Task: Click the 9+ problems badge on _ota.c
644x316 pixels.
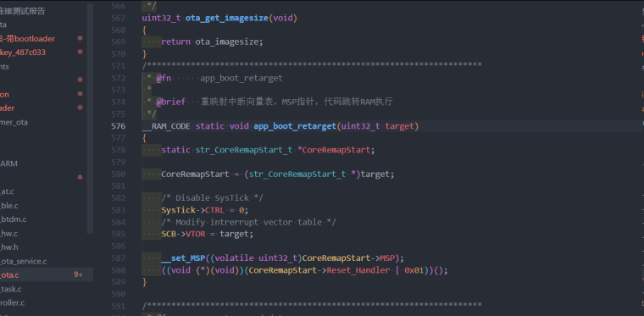Action: point(78,274)
